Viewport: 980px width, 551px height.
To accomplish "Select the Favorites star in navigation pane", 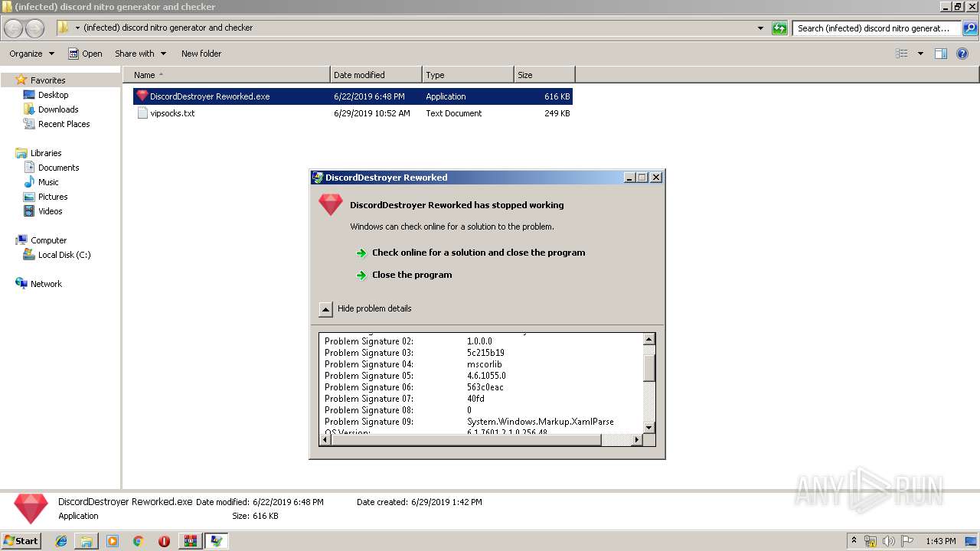I will 21,80.
